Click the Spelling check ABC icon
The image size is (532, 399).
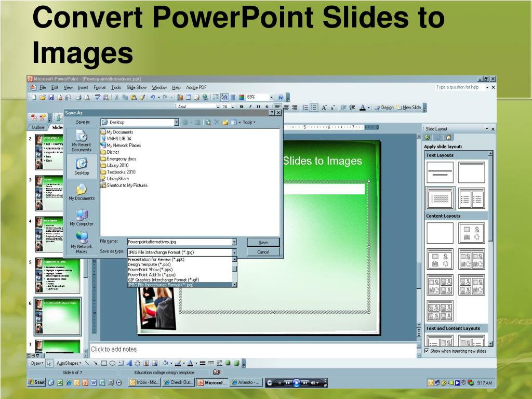click(97, 97)
